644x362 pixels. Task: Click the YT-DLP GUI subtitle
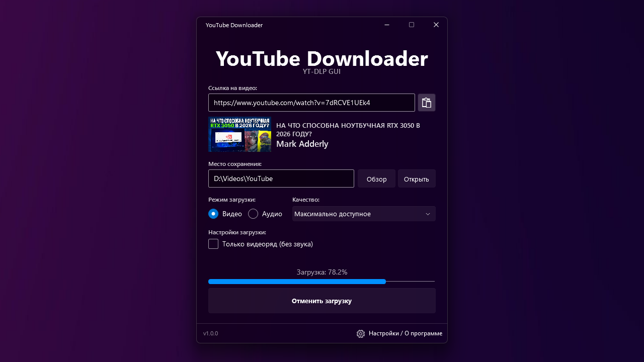pos(322,71)
